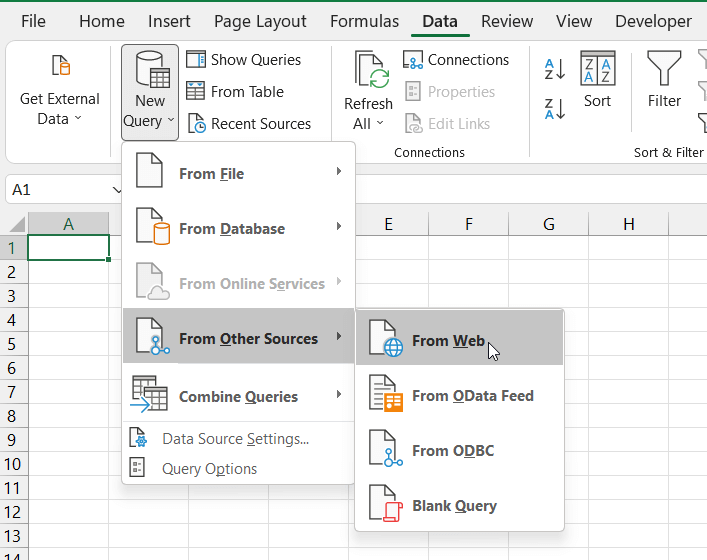
Task: Expand the From Other Sources submenu arrow
Action: click(x=339, y=336)
